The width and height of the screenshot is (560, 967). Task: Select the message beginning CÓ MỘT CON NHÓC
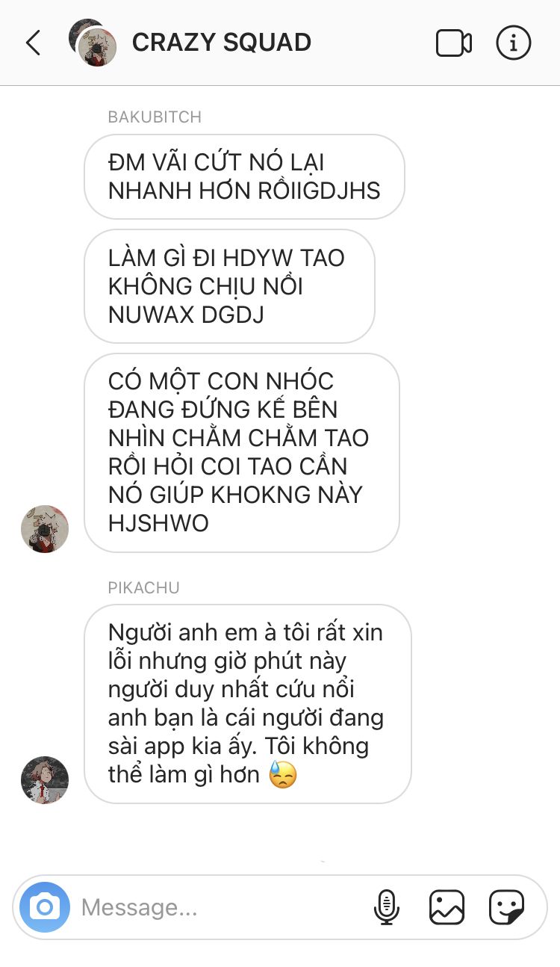click(242, 452)
